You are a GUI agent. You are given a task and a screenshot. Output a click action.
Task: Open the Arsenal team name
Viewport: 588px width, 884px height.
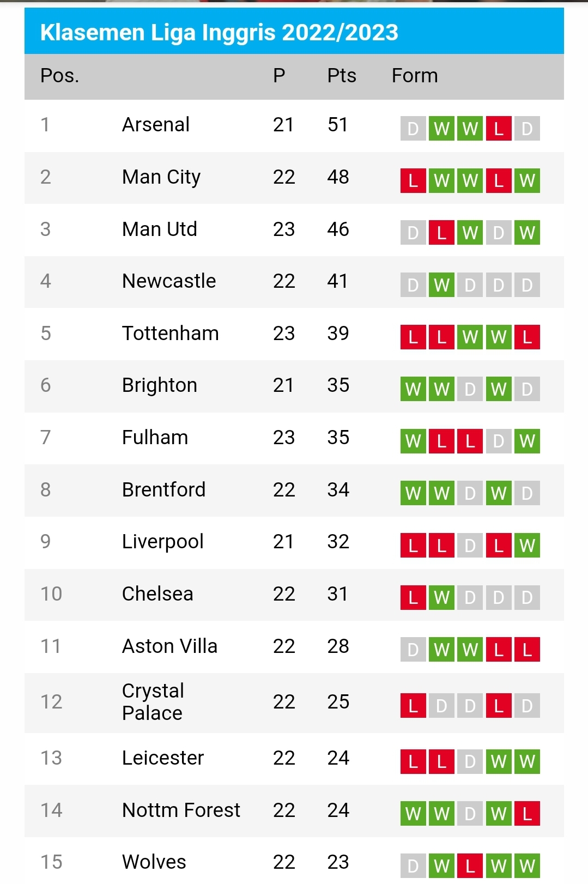pos(156,125)
